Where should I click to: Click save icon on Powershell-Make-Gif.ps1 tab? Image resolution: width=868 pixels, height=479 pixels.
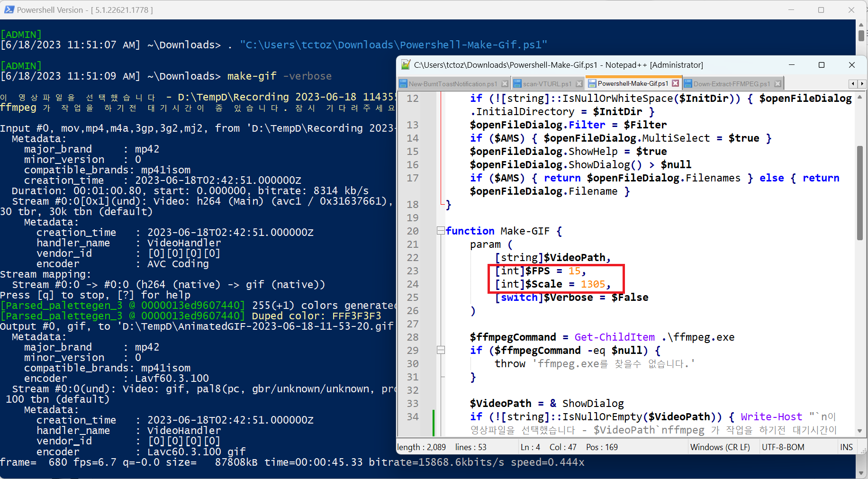point(592,83)
